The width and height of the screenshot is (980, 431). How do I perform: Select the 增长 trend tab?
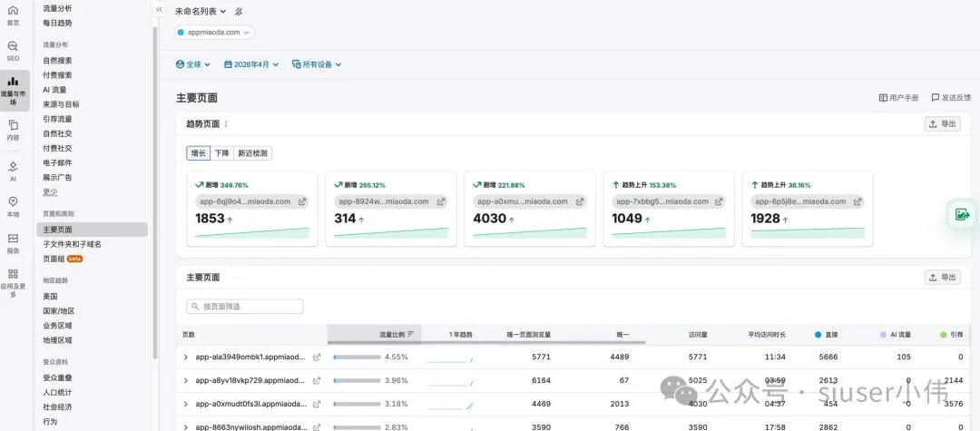(198, 153)
